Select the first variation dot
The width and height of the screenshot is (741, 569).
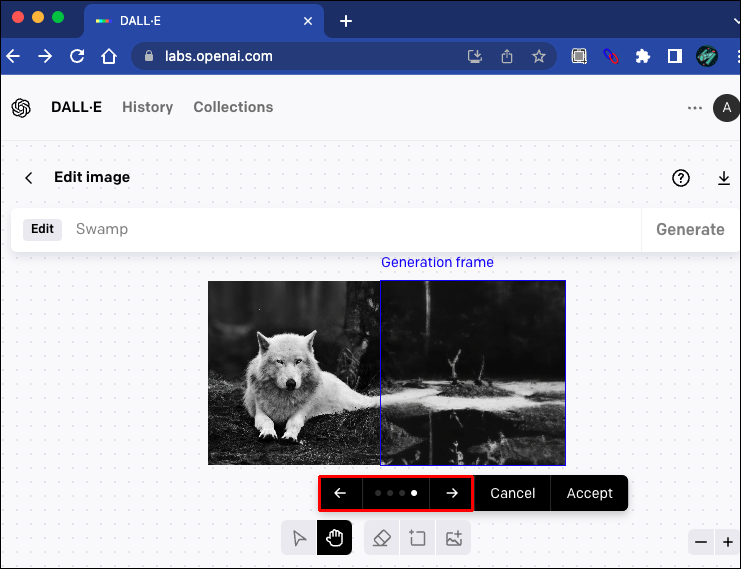(x=378, y=493)
